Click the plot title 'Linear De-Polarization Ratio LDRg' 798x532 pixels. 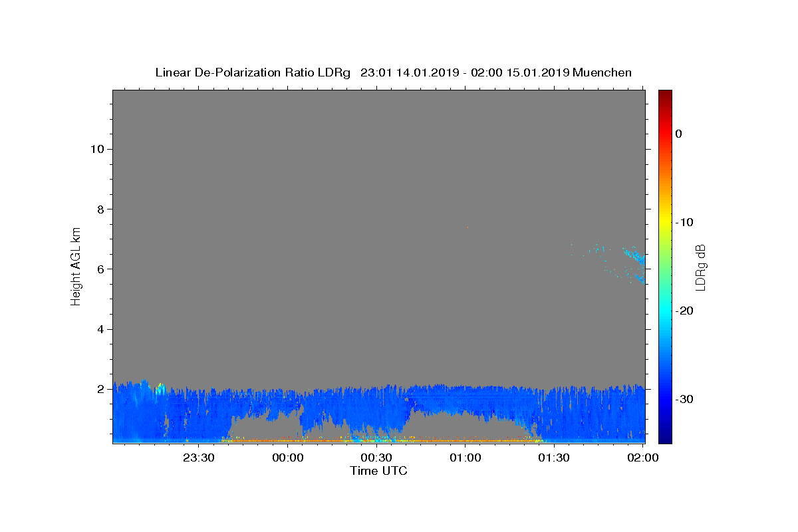[253, 72]
